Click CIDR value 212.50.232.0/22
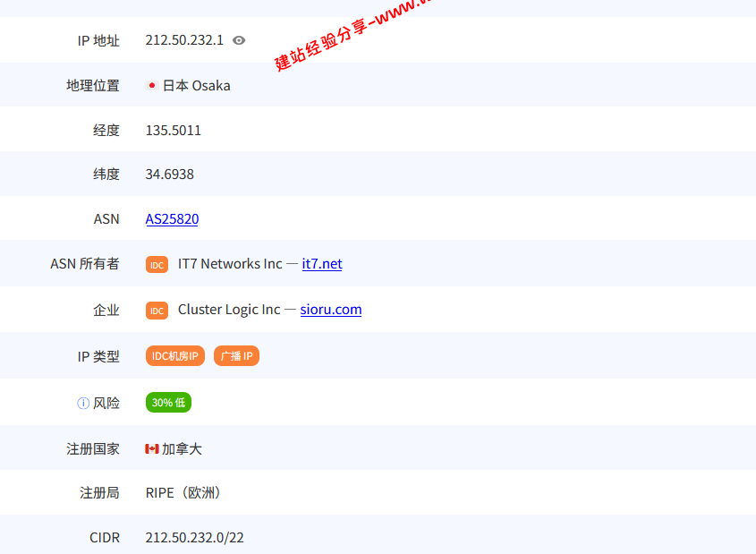Screen dimensions: 756x554 195,538
